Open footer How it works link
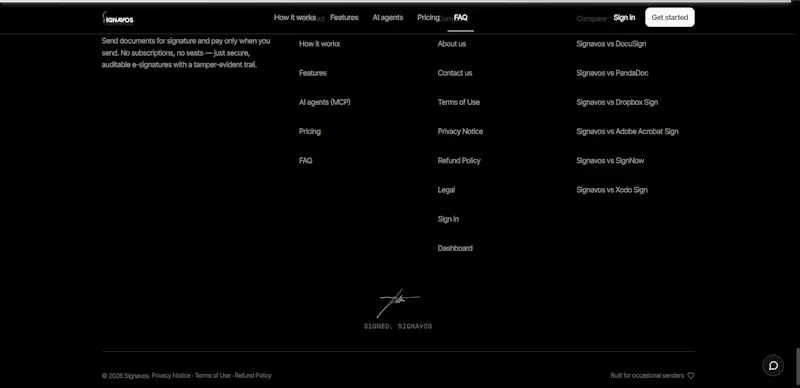 click(319, 44)
